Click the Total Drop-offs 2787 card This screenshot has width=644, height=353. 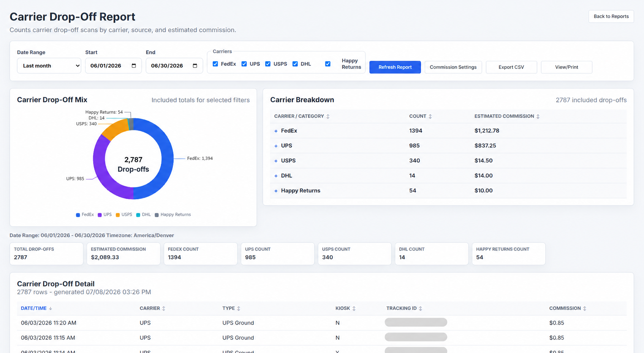click(x=46, y=254)
